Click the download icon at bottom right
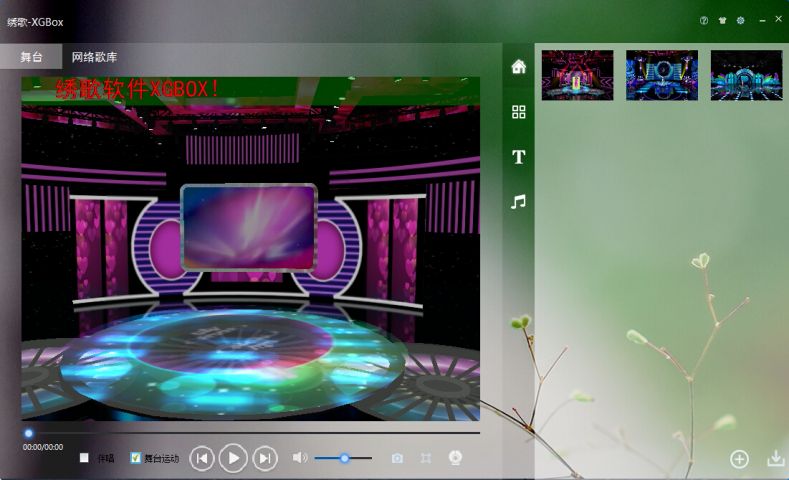 775,459
